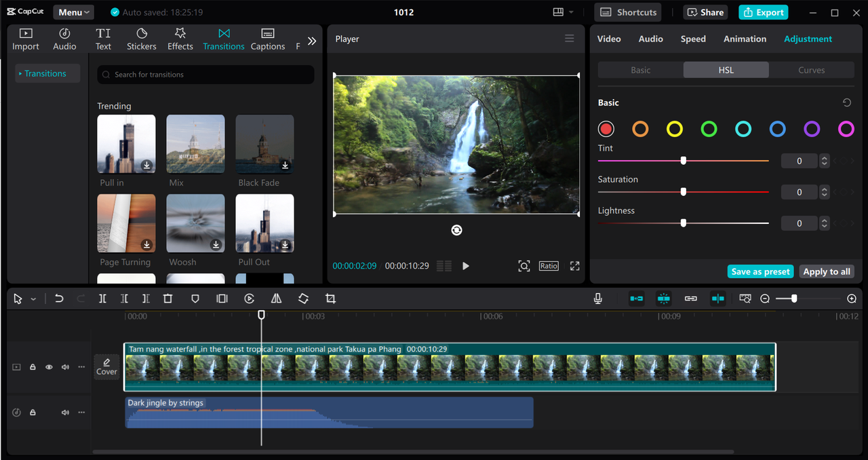Play the video preview
This screenshot has height=460, width=868.
466,266
